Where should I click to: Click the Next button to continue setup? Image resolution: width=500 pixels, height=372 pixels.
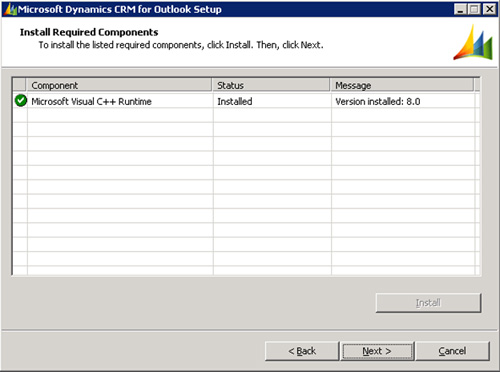tap(377, 351)
